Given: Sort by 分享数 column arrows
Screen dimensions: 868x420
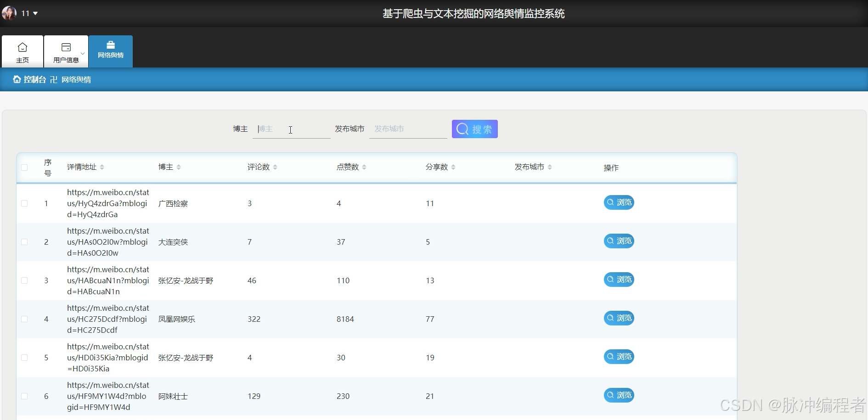Looking at the screenshot, I should click(453, 167).
